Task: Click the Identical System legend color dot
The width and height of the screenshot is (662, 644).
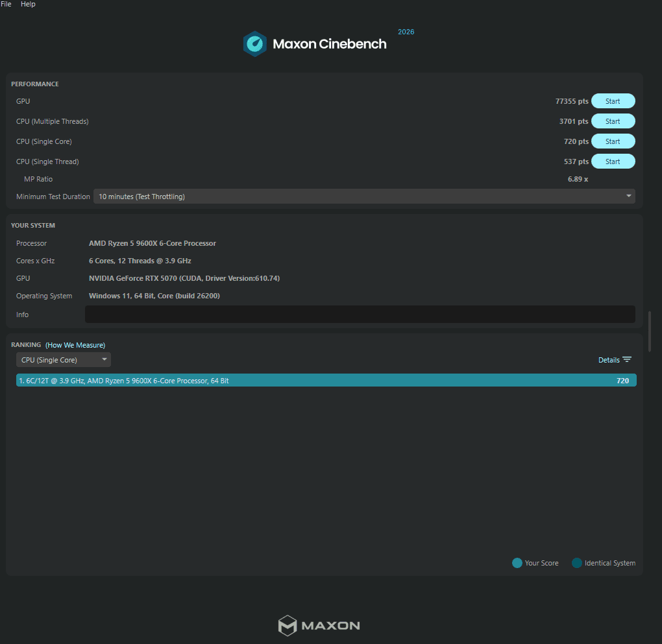Action: coord(577,563)
